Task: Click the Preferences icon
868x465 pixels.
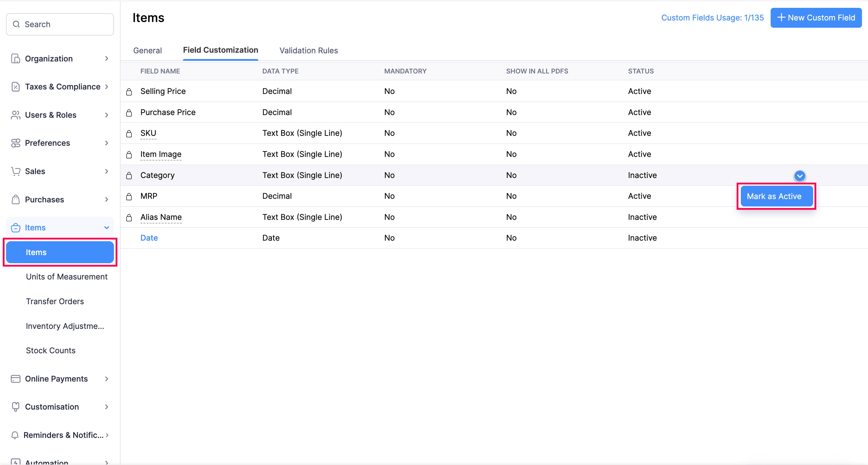Action: [15, 143]
